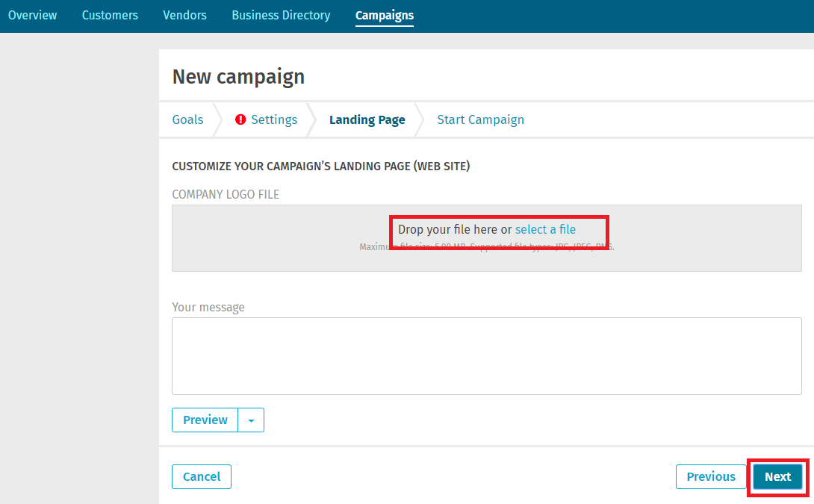Cancel the new campaign
Viewport: 814px width, 504px height.
[202, 476]
